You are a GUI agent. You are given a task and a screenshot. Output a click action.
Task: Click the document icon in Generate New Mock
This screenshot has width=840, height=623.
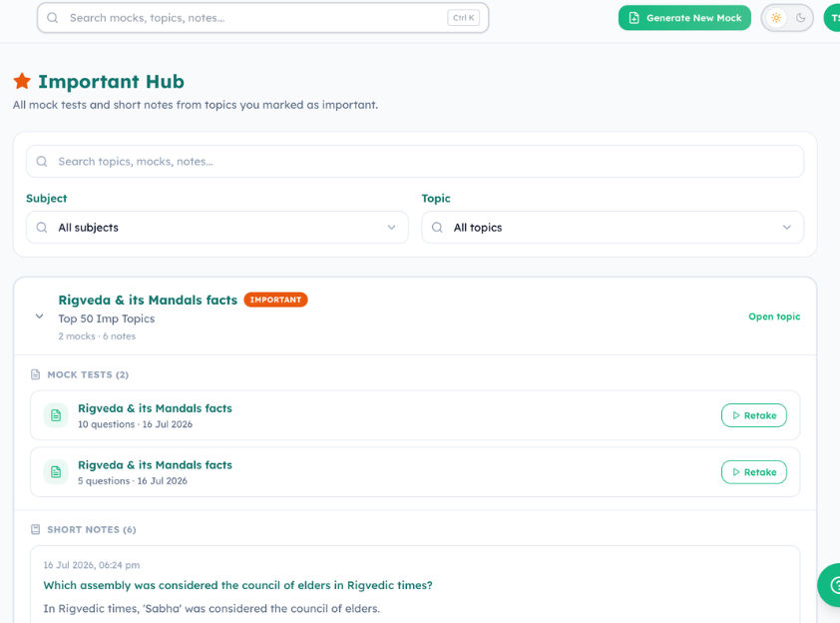click(633, 18)
